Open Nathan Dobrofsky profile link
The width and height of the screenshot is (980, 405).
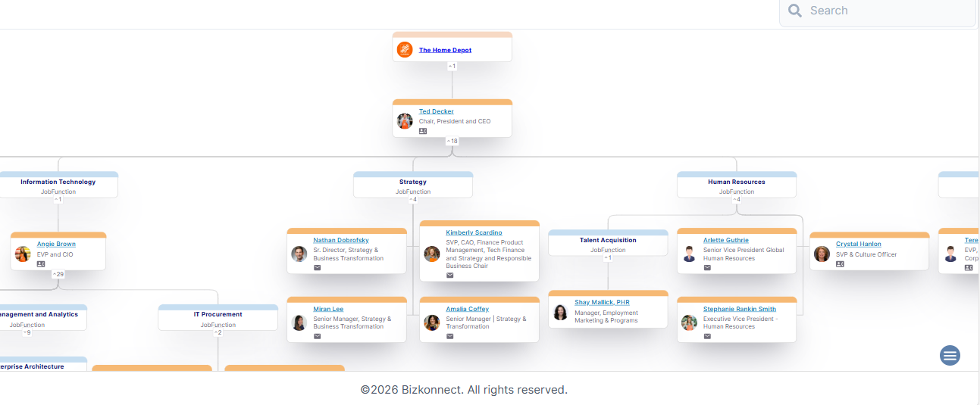tap(341, 240)
